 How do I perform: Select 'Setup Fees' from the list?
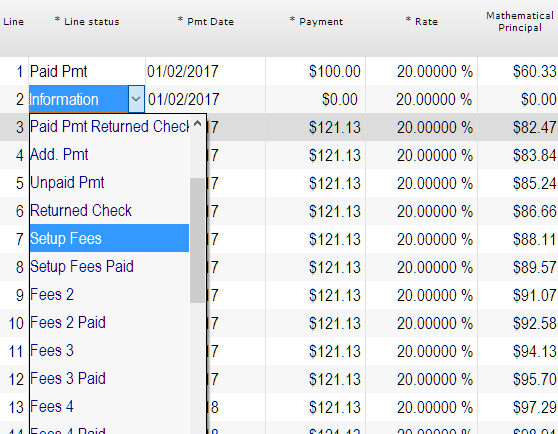click(x=109, y=238)
